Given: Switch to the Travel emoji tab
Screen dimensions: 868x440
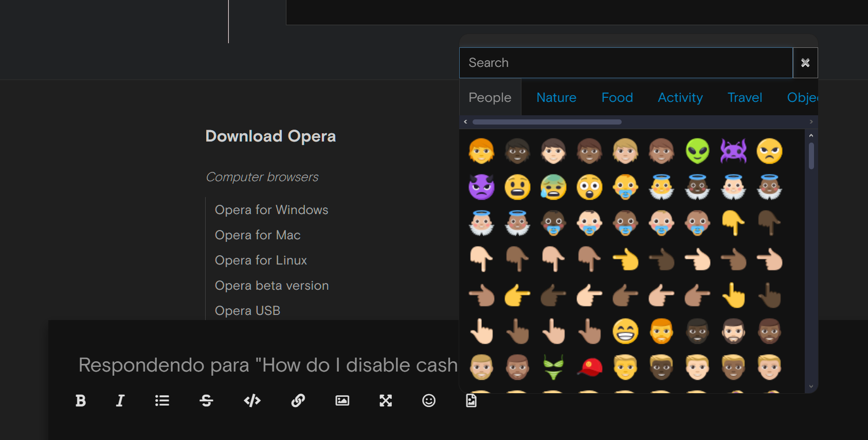Looking at the screenshot, I should pos(745,97).
